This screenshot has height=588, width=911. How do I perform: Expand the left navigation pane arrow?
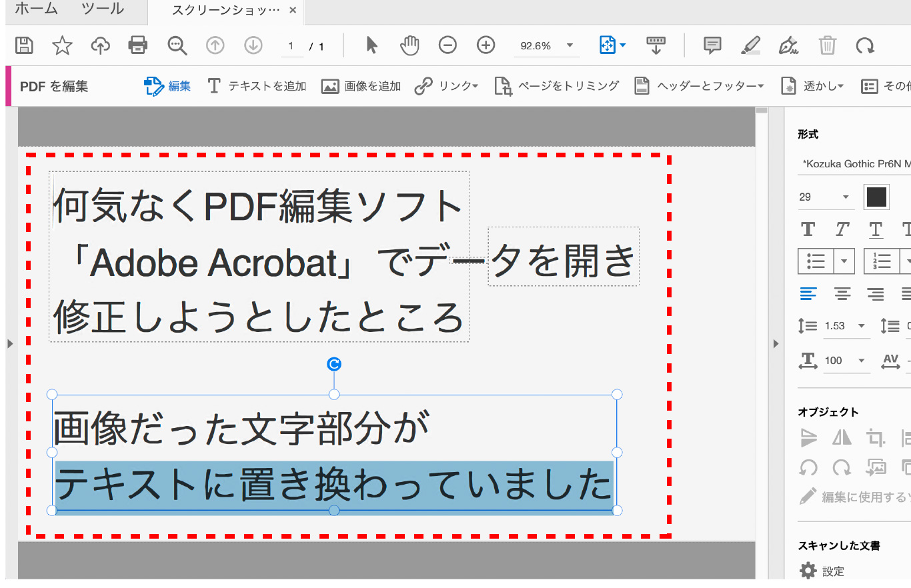(9, 343)
